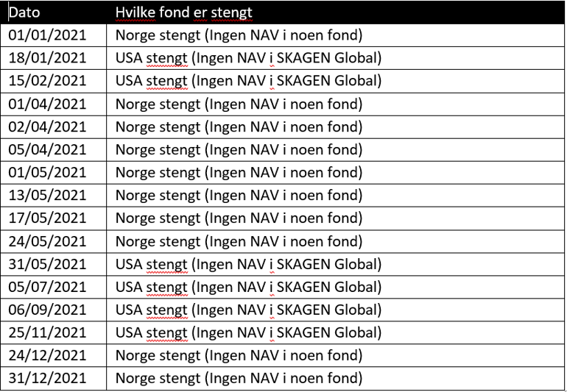Click the 17/05/2021 date cell

pos(47,218)
